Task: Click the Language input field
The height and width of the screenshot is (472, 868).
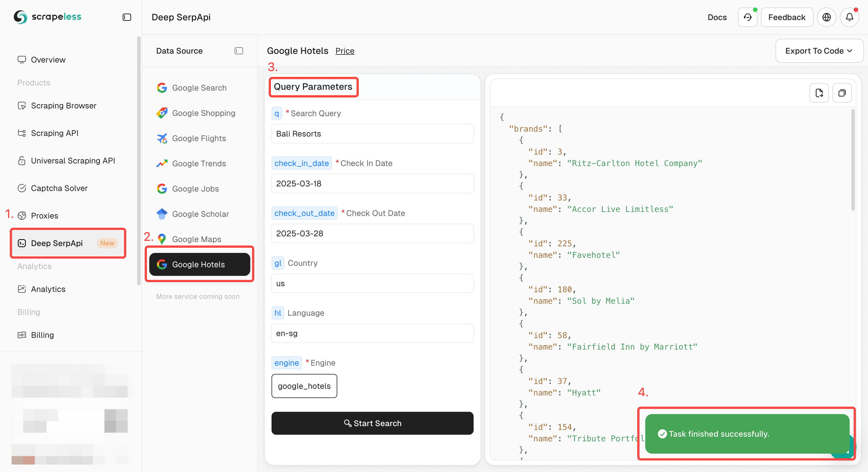Action: 372,333
